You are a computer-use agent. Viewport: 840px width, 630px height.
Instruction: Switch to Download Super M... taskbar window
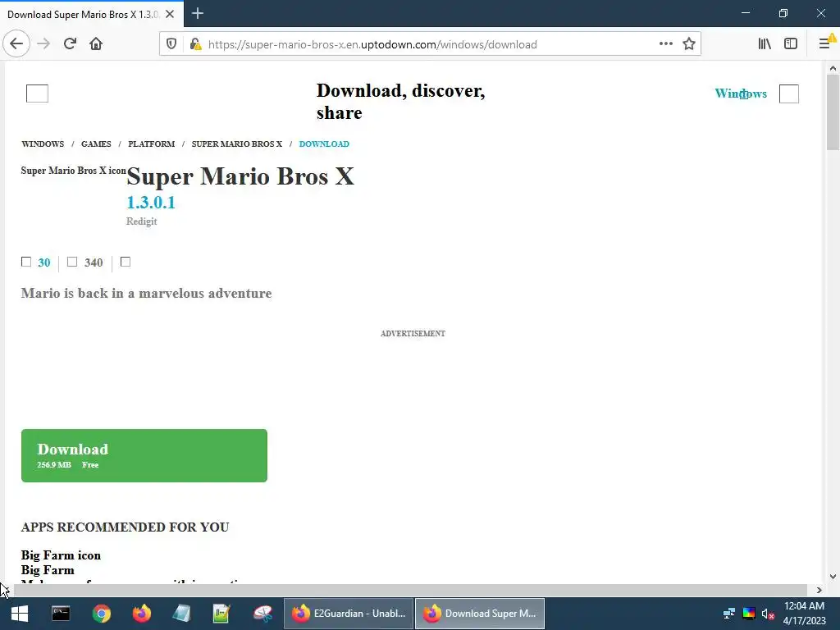click(x=479, y=614)
